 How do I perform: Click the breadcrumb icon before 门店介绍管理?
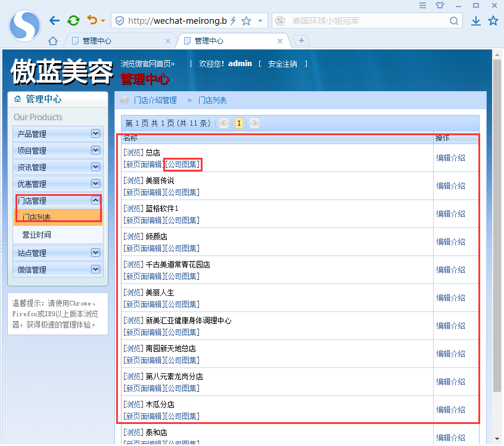click(x=124, y=100)
